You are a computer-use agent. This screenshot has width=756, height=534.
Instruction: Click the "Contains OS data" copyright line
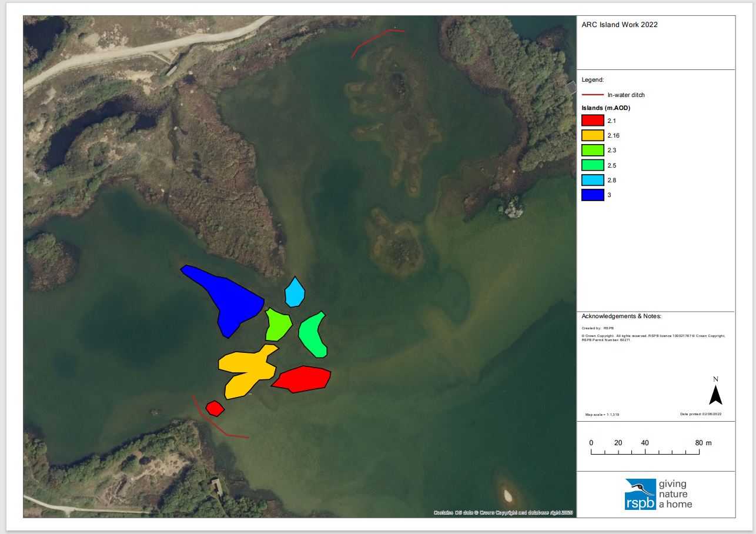tap(503, 513)
